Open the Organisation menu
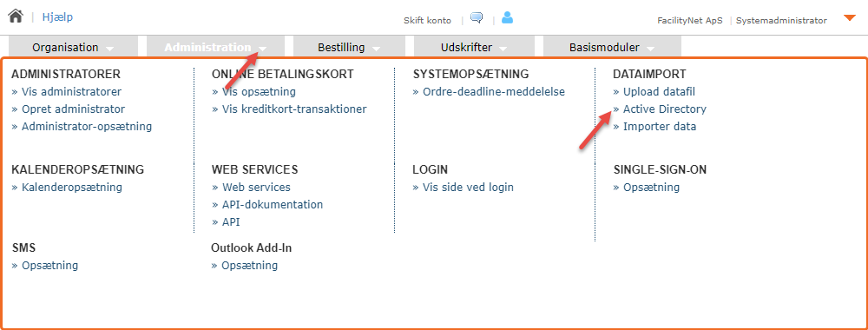Image resolution: width=868 pixels, height=330 pixels. tap(74, 48)
